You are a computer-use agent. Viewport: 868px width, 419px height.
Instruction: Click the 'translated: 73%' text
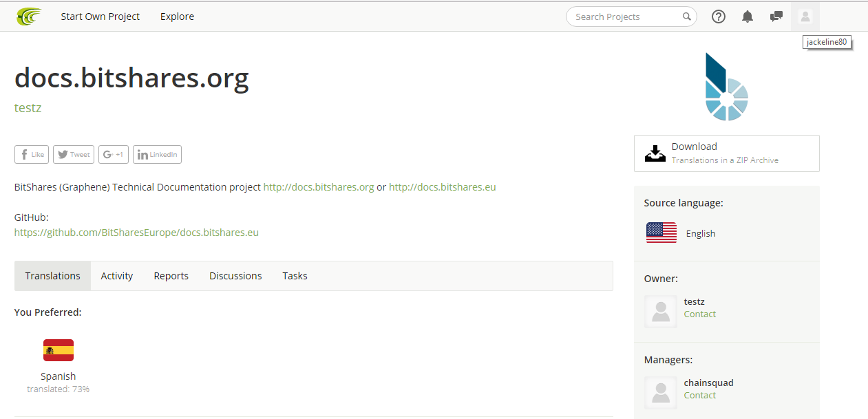[59, 389]
